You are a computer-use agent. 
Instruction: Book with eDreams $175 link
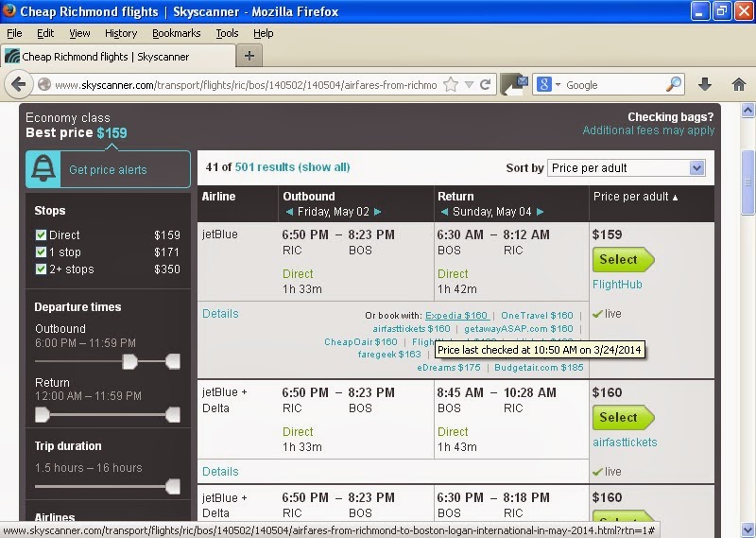448,367
